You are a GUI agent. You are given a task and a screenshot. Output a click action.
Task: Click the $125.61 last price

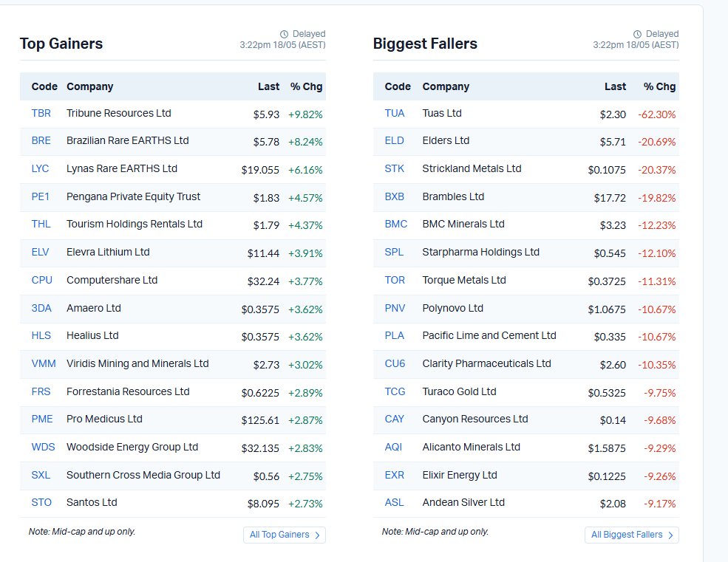tap(260, 420)
